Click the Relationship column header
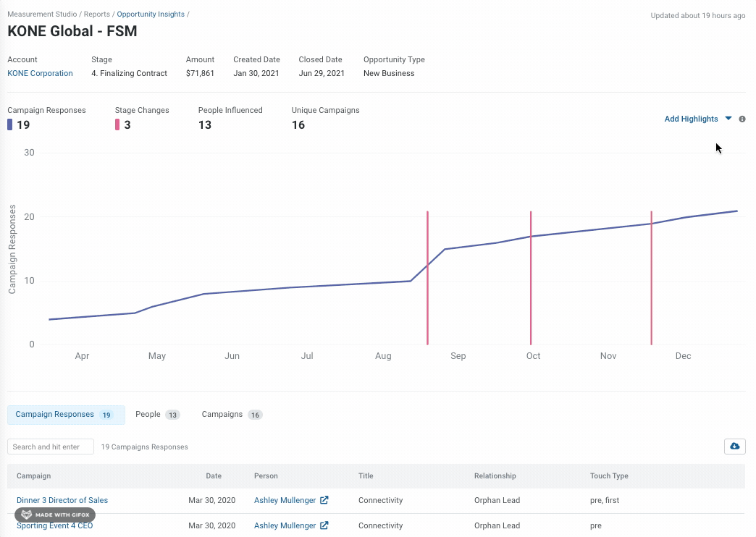 pyautogui.click(x=495, y=475)
